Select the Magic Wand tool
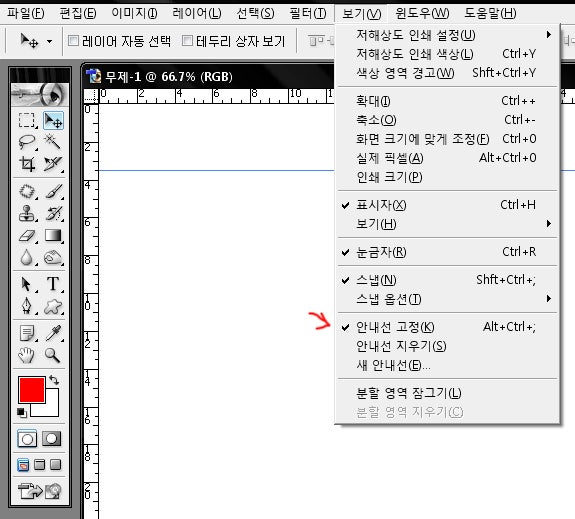 (x=53, y=142)
